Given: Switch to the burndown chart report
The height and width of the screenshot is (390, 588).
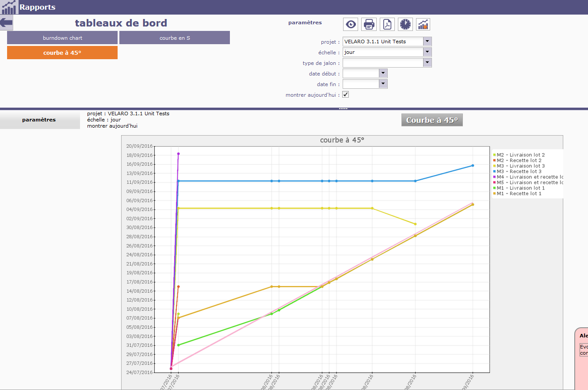Looking at the screenshot, I should click(x=62, y=38).
